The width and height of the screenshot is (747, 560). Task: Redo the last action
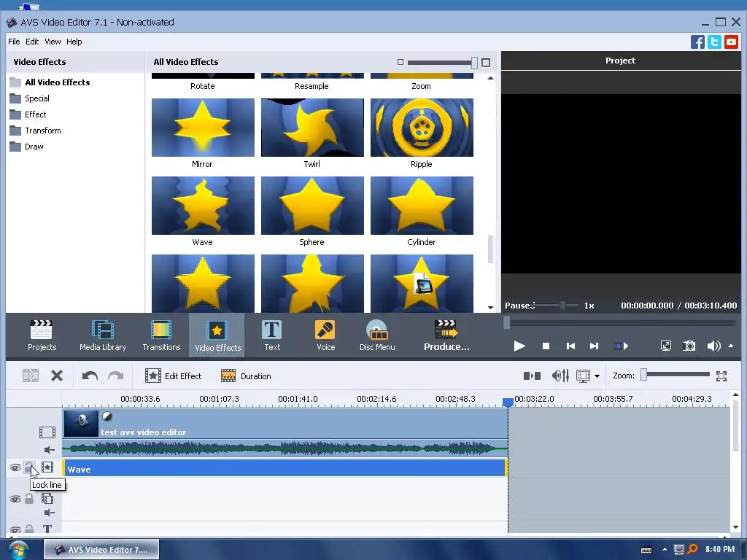115,376
